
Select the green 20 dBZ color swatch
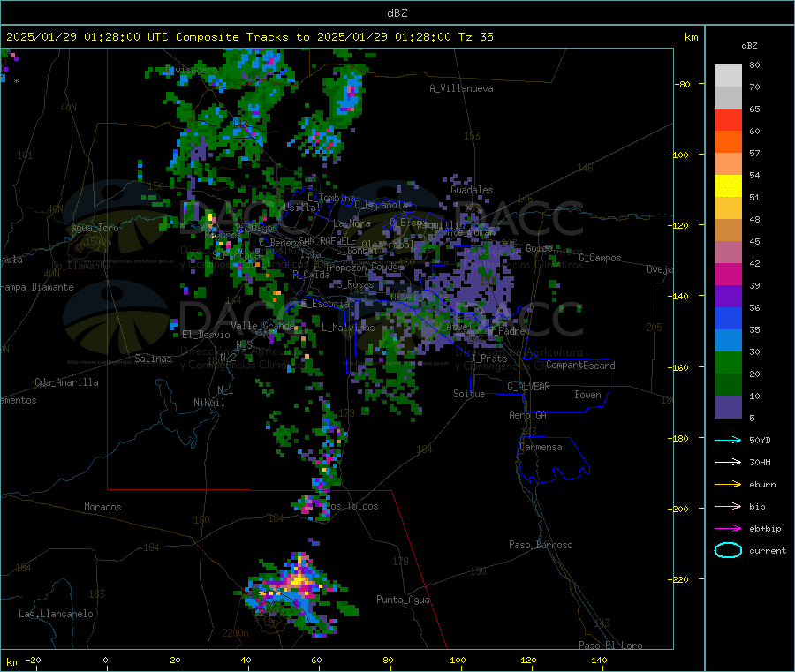click(728, 362)
